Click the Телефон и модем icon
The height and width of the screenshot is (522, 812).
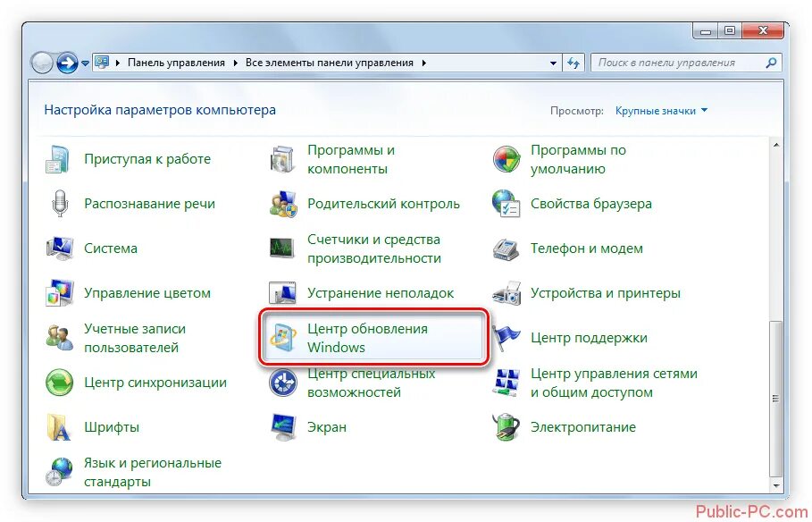(x=506, y=248)
